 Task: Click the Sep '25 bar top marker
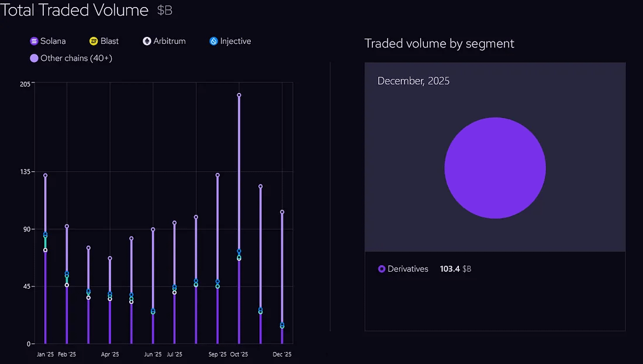217,175
